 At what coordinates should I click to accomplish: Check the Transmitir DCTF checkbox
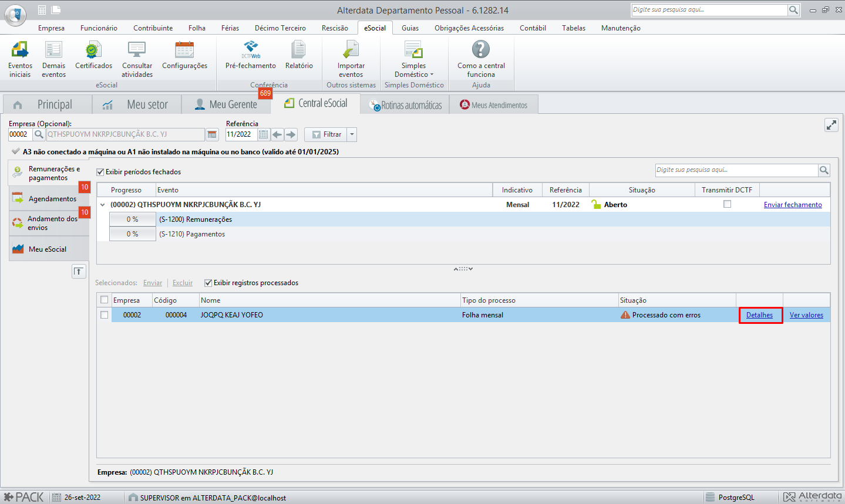[x=727, y=204]
